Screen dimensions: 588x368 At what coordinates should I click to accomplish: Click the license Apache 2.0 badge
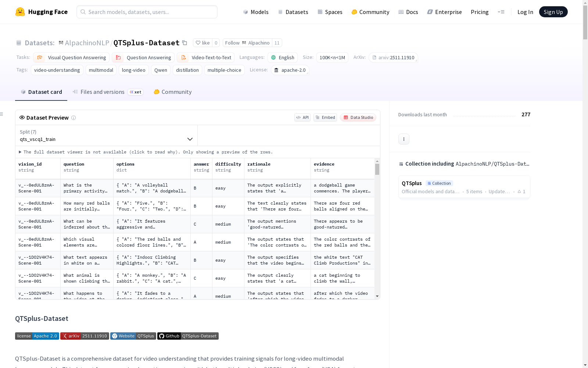37,336
